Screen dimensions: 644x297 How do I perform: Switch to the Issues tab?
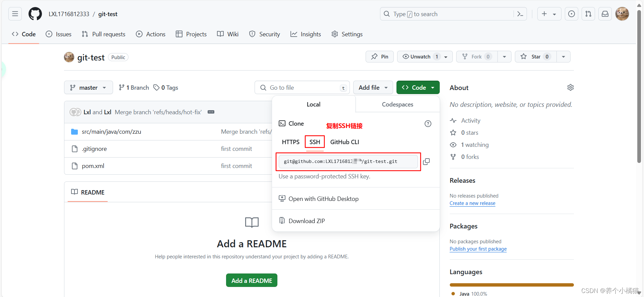coord(59,34)
